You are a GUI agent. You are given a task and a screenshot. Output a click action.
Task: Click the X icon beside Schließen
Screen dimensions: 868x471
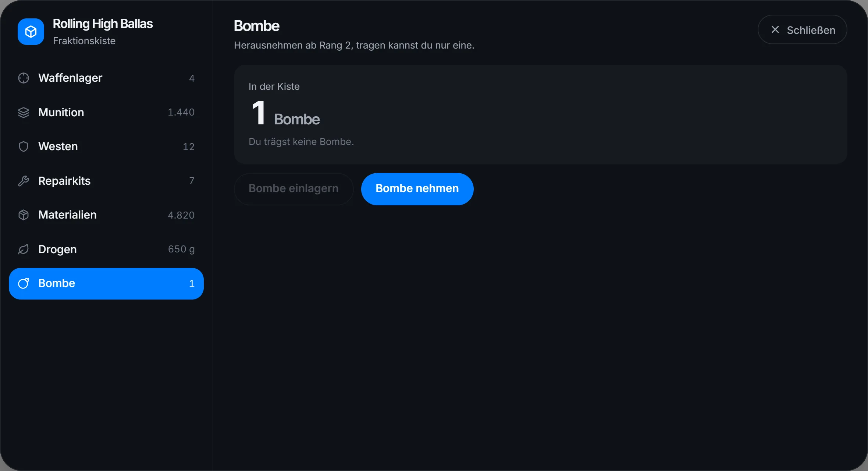(775, 30)
